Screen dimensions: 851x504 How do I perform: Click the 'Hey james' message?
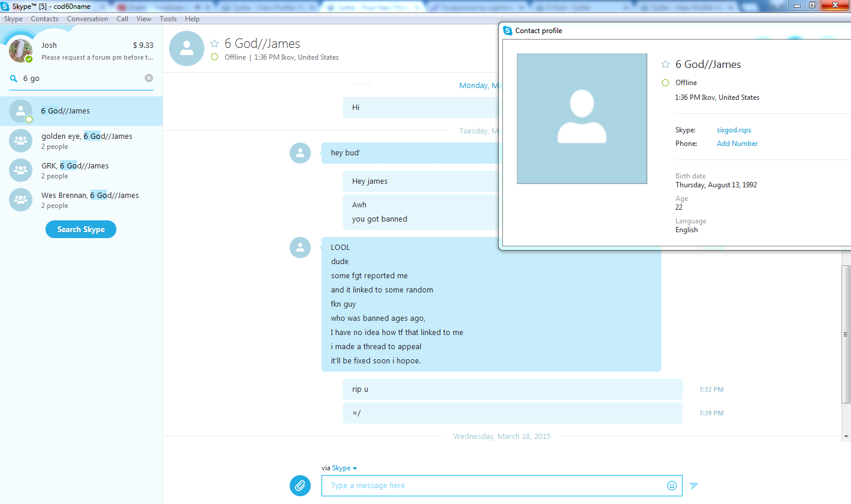coord(370,181)
